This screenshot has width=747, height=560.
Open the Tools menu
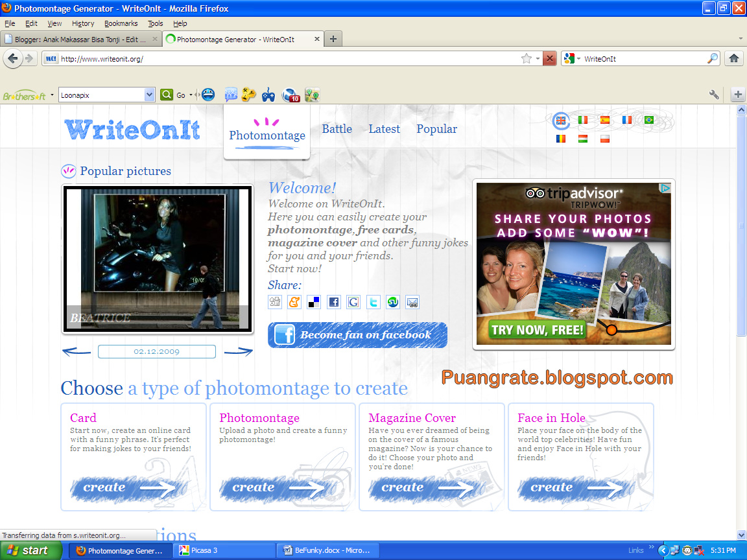pyautogui.click(x=156, y=23)
